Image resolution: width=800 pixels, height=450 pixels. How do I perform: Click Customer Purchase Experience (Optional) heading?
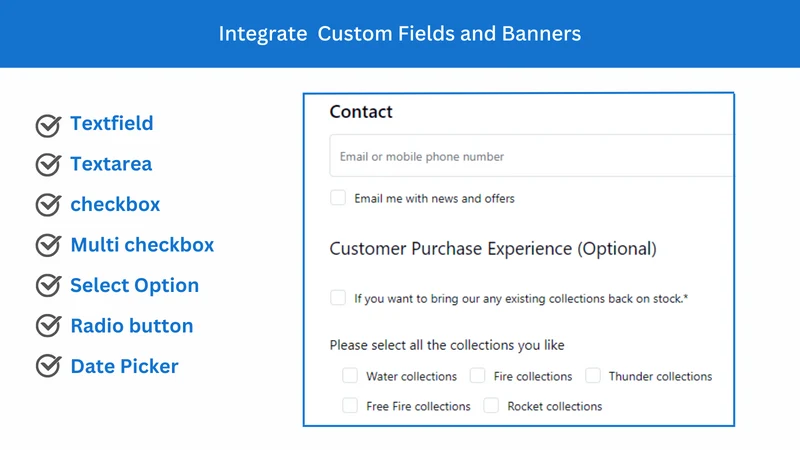[493, 249]
